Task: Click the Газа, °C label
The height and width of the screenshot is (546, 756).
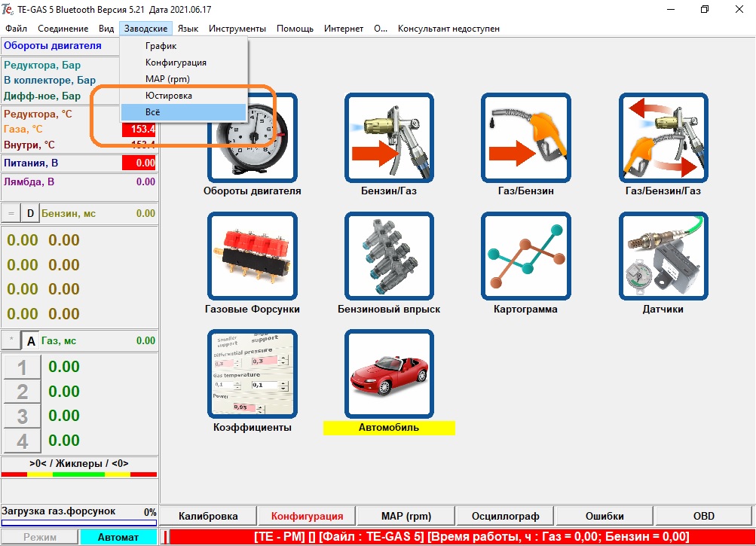Action: [23, 129]
